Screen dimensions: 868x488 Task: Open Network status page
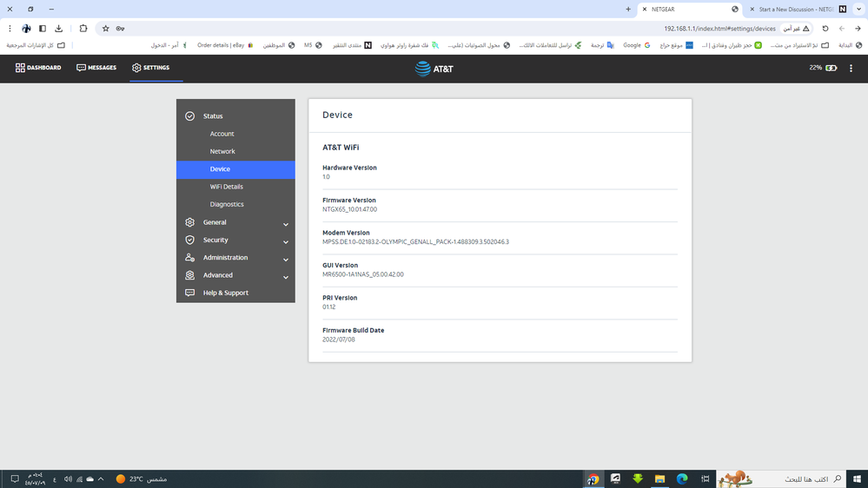click(222, 151)
